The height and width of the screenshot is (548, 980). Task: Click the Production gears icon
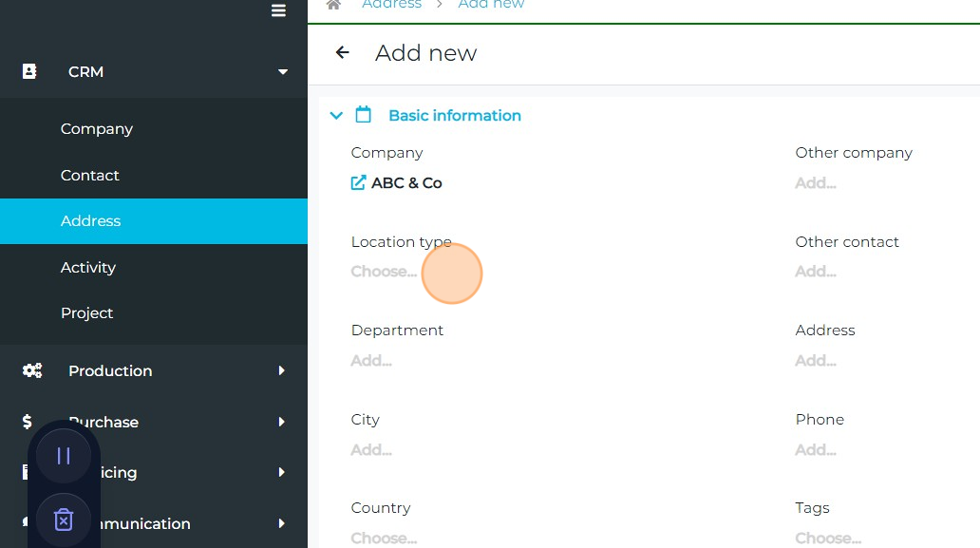(32, 370)
